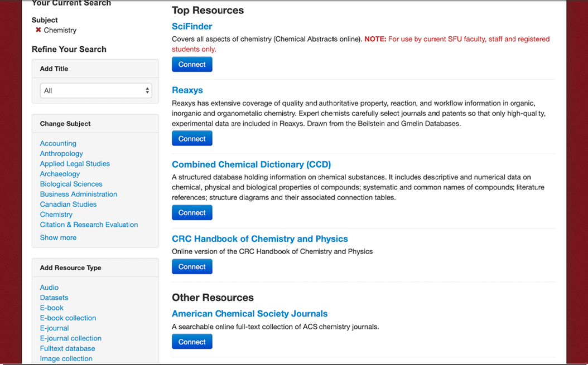Screen dimensions: 588x365
Task: Switch subject to Anthropology
Action: tap(61, 153)
